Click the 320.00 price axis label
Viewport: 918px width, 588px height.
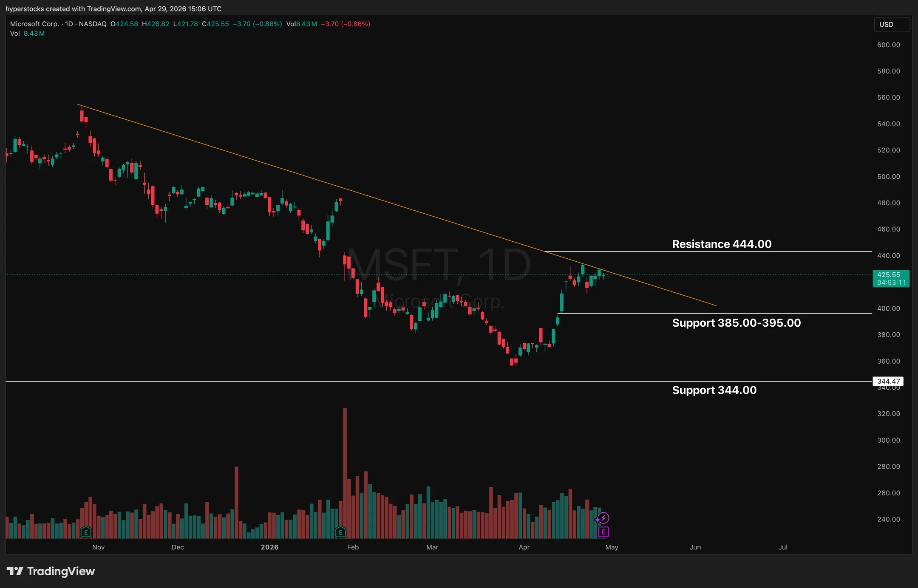click(x=888, y=413)
